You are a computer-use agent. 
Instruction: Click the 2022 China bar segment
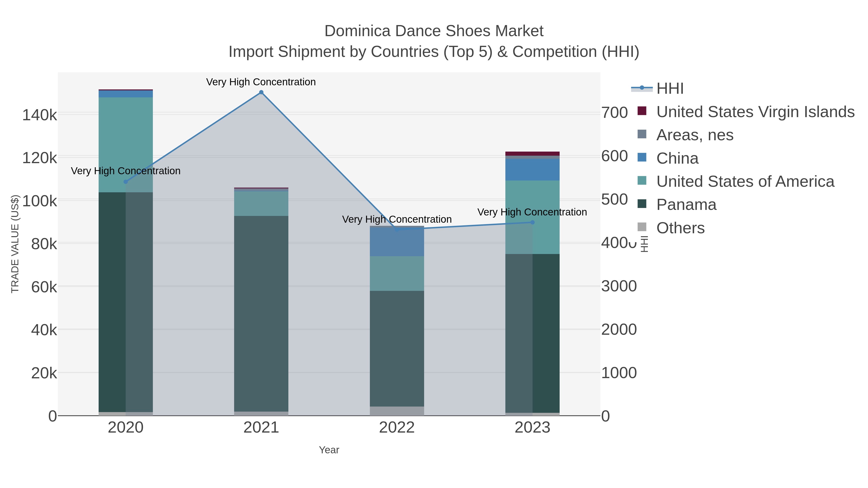[x=397, y=242]
